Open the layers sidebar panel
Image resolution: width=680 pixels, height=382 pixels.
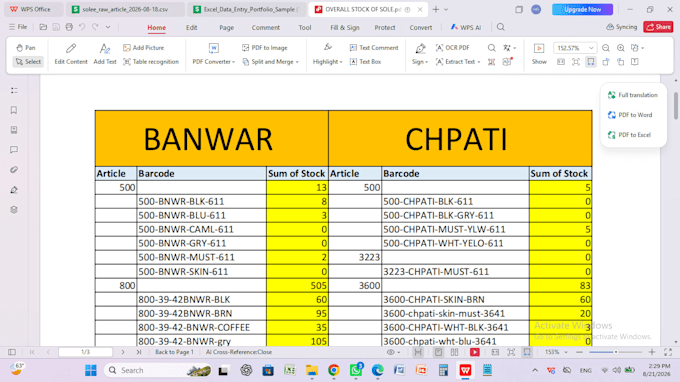(14, 210)
